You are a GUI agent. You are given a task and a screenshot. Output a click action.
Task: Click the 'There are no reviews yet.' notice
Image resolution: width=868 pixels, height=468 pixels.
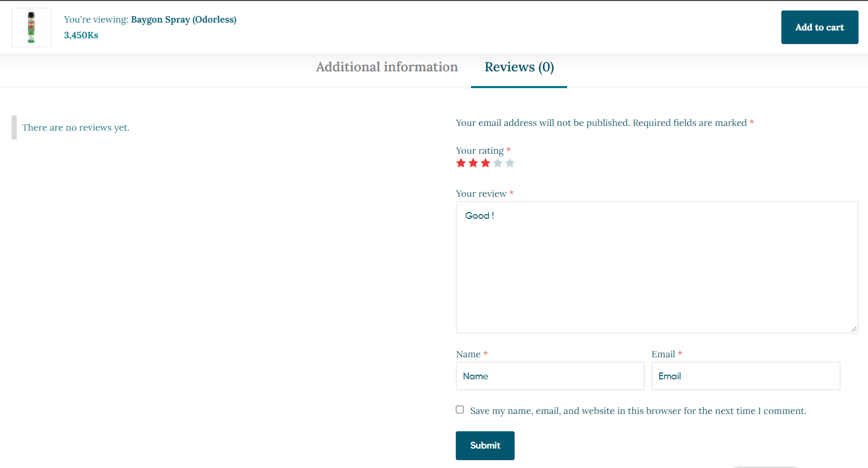76,127
